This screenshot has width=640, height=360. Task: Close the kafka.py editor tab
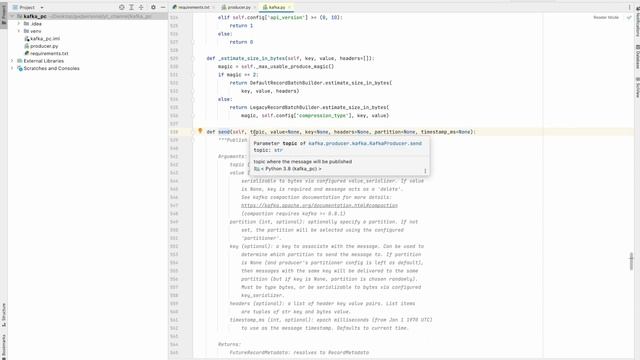tap(289, 7)
